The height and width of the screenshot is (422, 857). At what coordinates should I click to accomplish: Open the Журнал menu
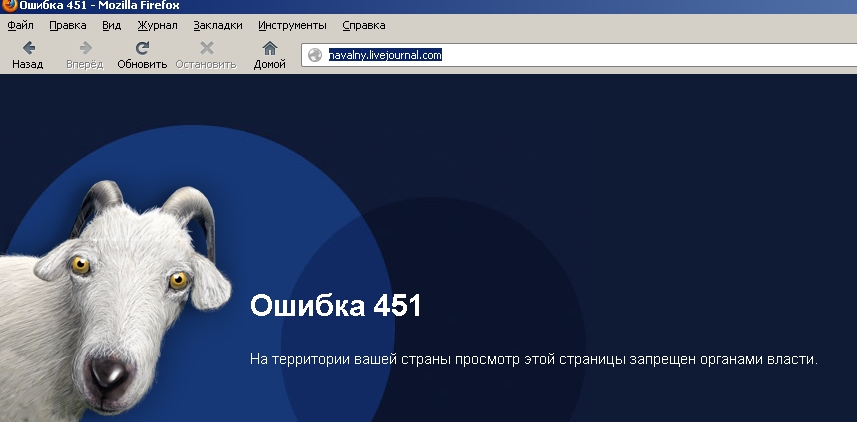(157, 25)
